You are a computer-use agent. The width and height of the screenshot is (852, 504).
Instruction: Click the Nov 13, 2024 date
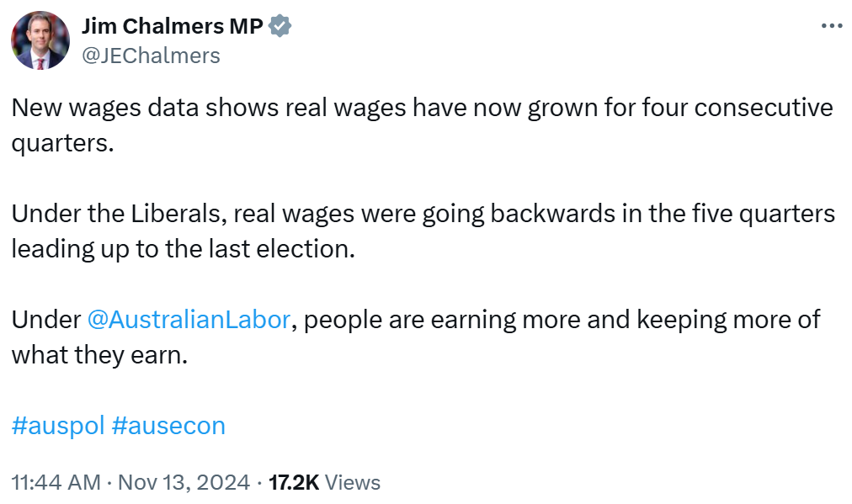click(184, 483)
